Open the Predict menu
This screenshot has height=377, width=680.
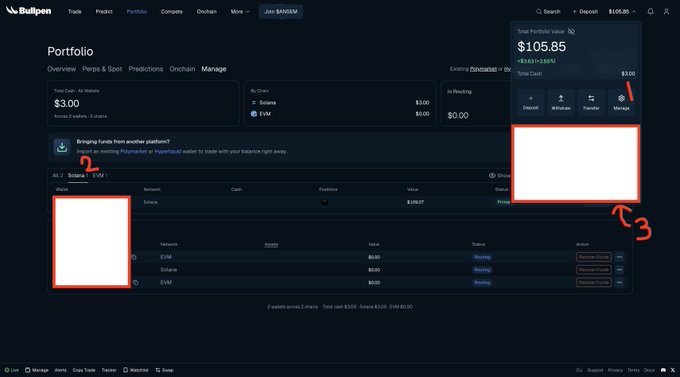pos(104,12)
